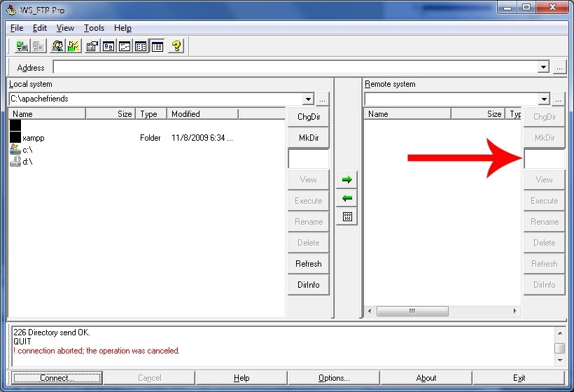Screen dimensions: 574x392
Task: Download with the green left arrow
Action: pos(346,198)
